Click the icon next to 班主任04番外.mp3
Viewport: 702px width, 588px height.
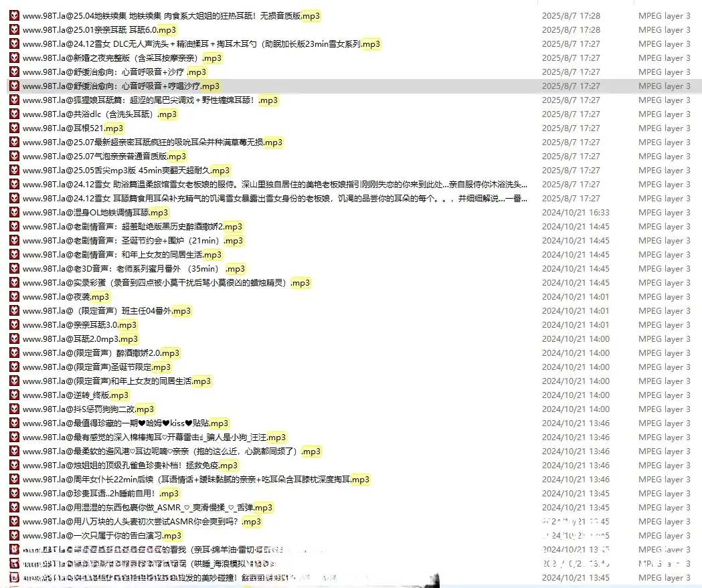point(13,311)
